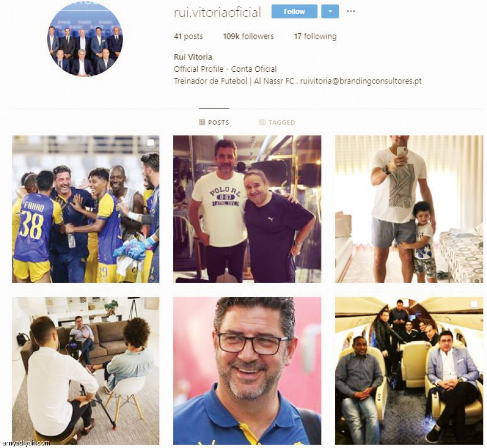This screenshot has width=487, height=448.
Task: View the 109k followers list
Action: (248, 36)
